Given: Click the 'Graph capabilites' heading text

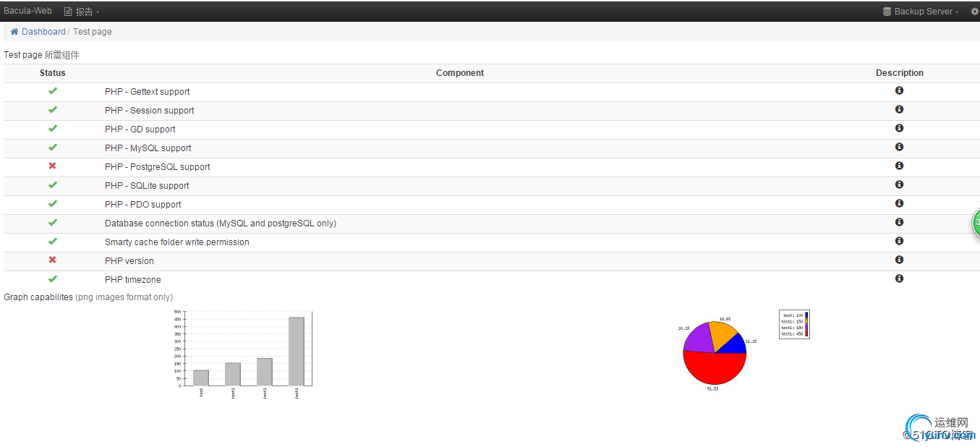Looking at the screenshot, I should [38, 297].
